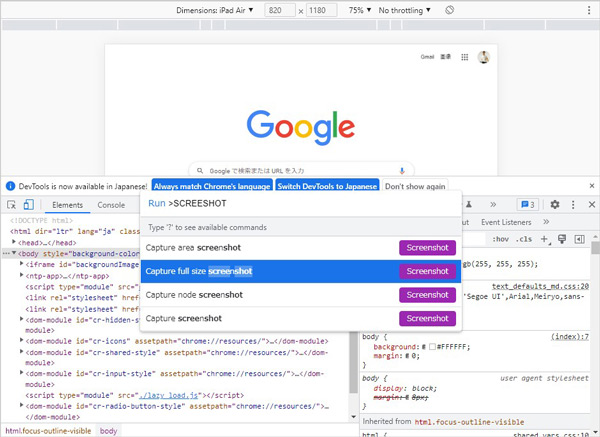Select html.focus-outline-visible breadcrumb

(x=48, y=431)
